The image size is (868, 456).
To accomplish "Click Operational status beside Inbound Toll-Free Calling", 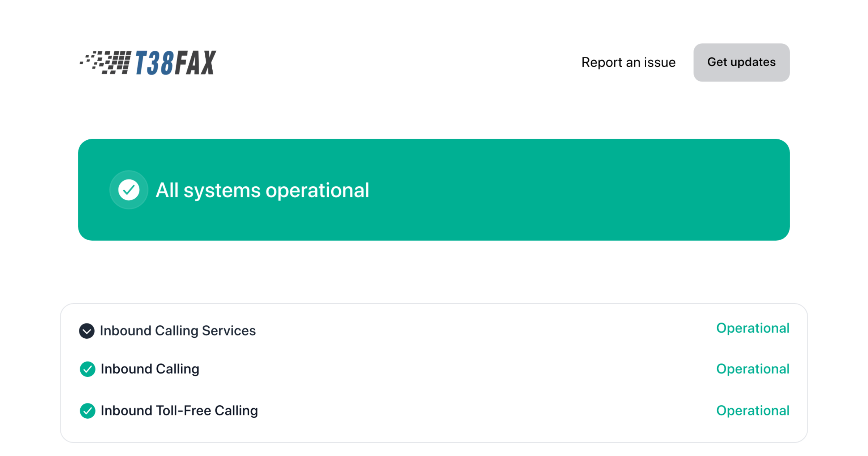I will [752, 411].
